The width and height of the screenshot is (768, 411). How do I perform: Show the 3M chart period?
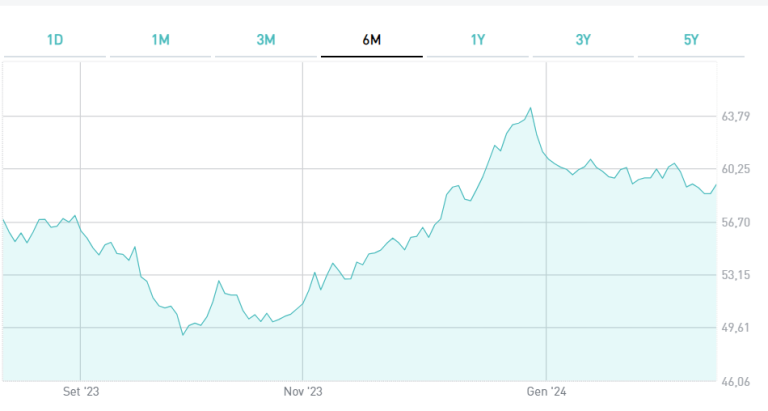click(x=266, y=40)
